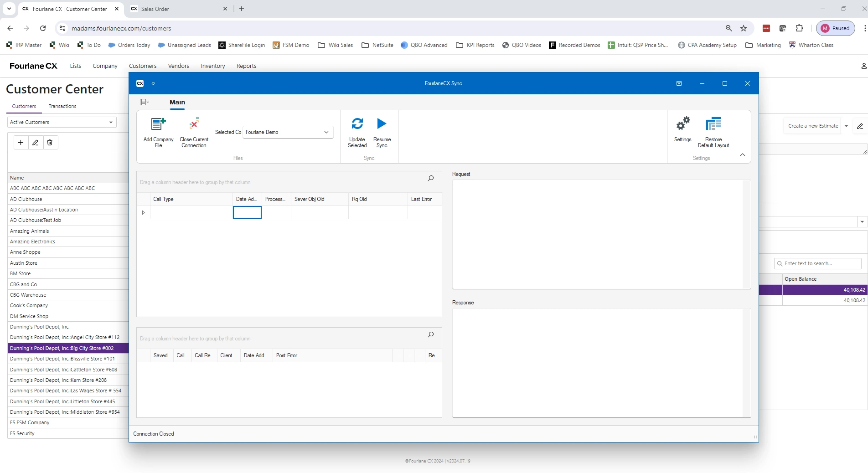Click the browser zoom magnifier icon in address bar
Screen dimensions: 868x473
[x=728, y=28]
